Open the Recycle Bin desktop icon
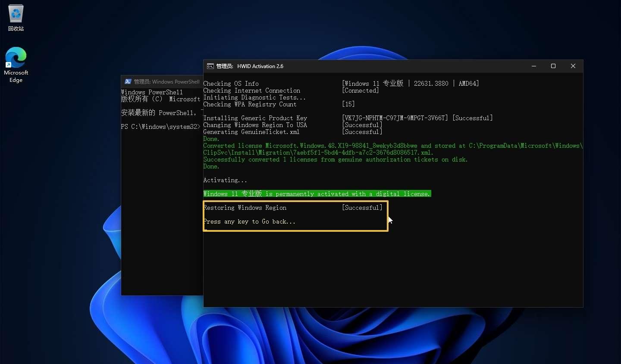 (x=16, y=18)
